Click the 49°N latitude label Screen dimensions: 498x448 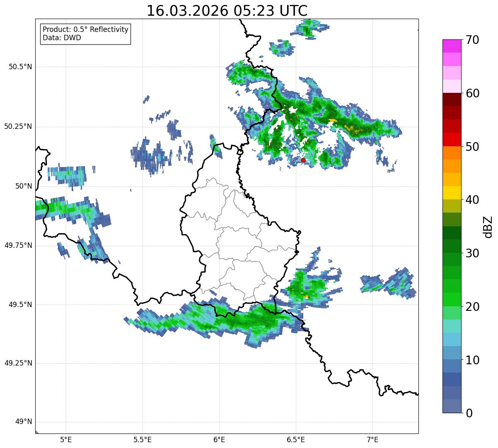[24, 422]
